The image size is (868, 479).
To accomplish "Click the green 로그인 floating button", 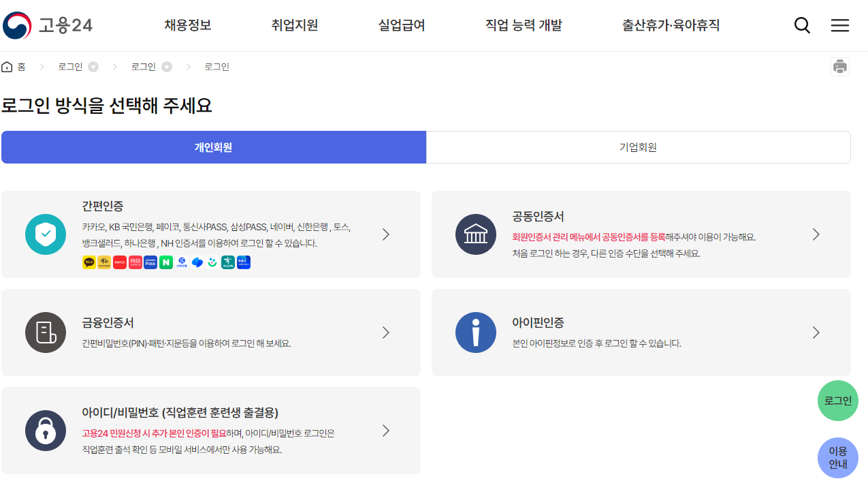I will (837, 400).
